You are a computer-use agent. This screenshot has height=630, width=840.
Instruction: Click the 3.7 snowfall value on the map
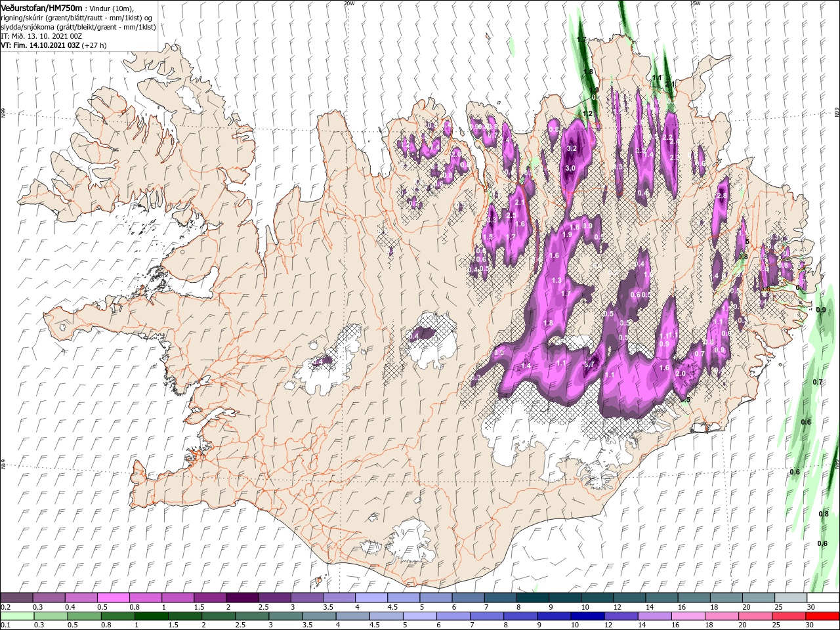pyautogui.click(x=589, y=364)
